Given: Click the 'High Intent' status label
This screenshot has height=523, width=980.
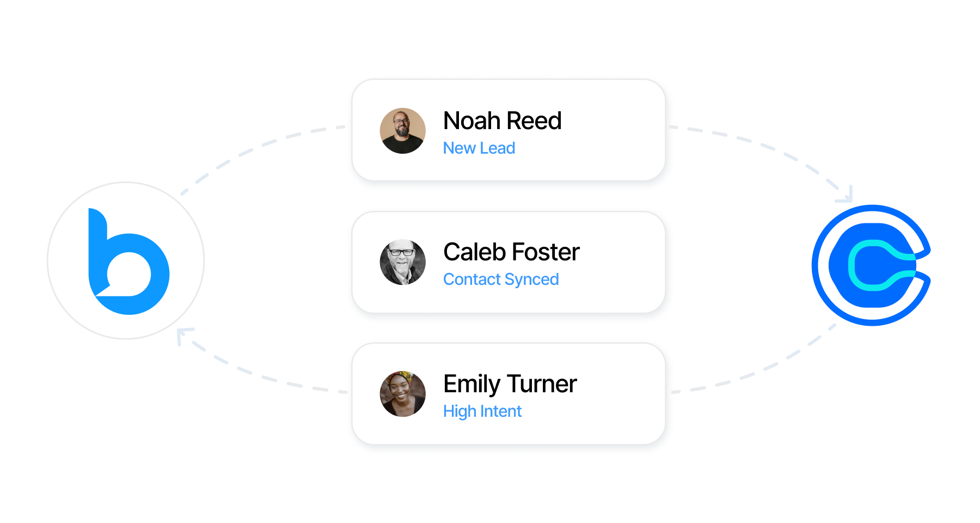Looking at the screenshot, I should point(482,411).
